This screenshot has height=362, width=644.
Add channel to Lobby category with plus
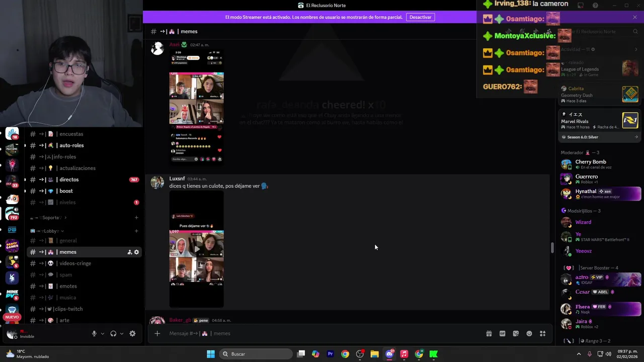coord(136,231)
